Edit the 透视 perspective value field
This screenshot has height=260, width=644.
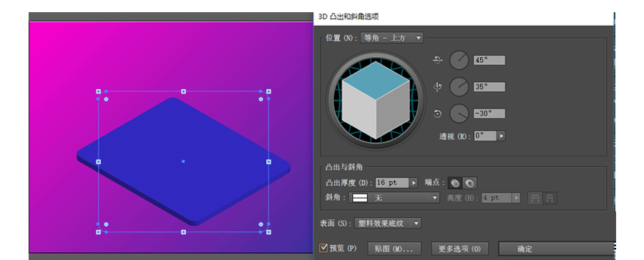(x=485, y=136)
